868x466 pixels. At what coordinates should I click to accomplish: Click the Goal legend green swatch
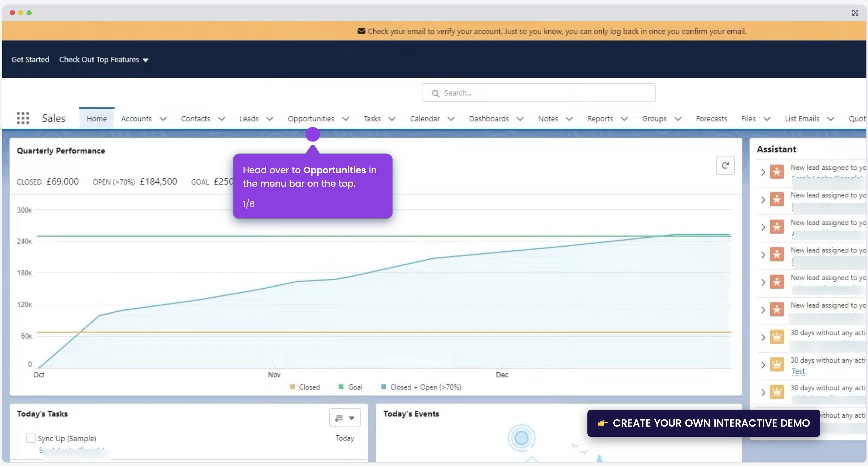point(341,387)
